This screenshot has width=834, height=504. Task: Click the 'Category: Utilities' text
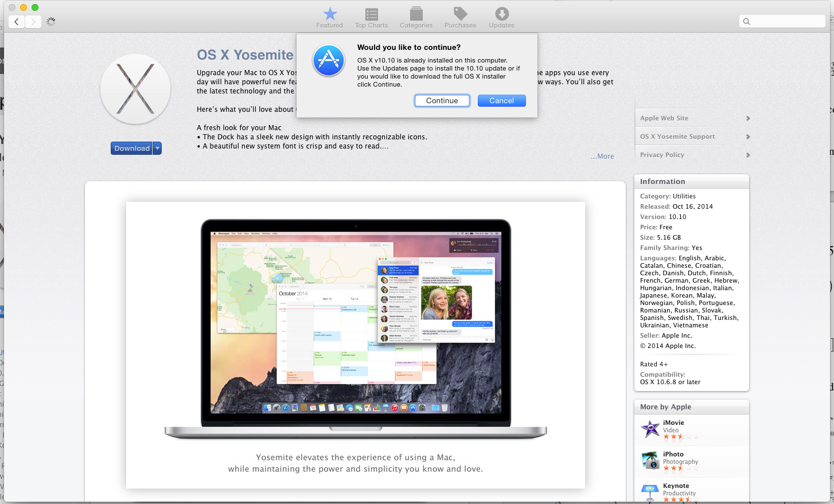[668, 196]
